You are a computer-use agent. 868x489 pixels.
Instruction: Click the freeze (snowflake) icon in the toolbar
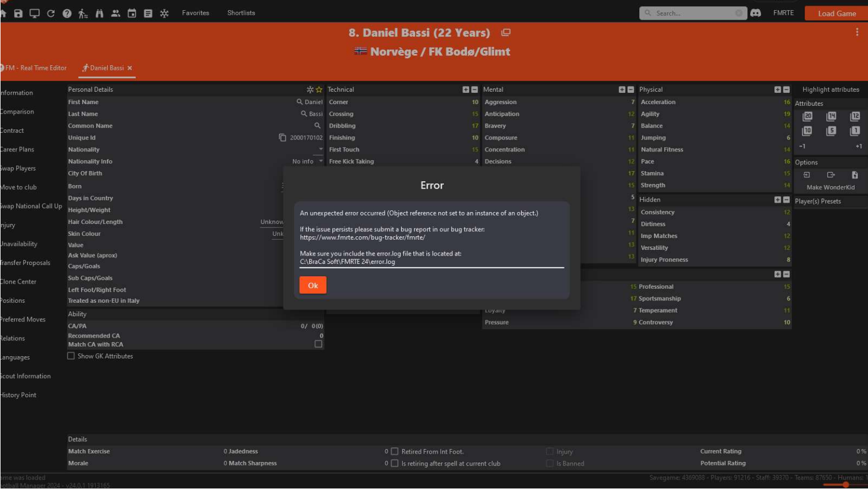click(x=164, y=12)
